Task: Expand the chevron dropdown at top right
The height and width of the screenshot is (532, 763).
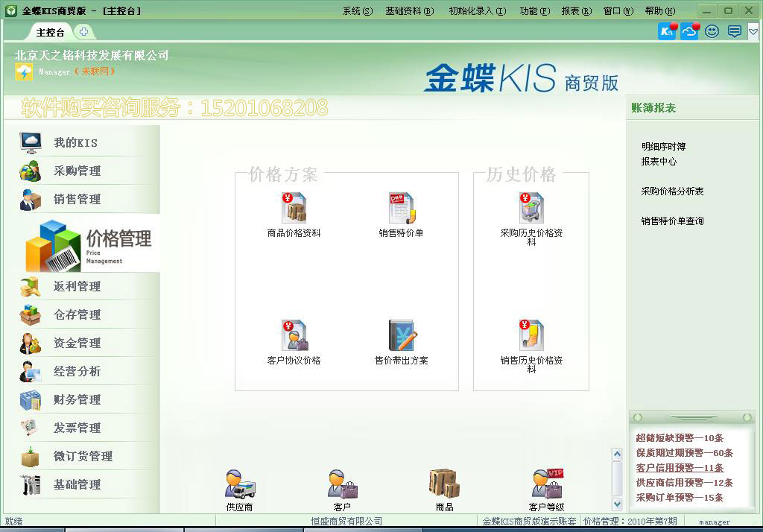Action: (x=751, y=31)
